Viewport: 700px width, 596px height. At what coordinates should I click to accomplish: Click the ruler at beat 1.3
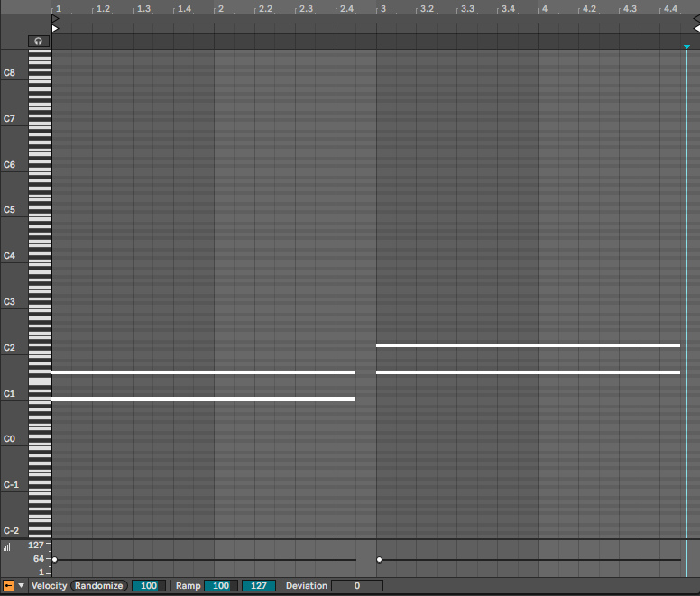143,8
